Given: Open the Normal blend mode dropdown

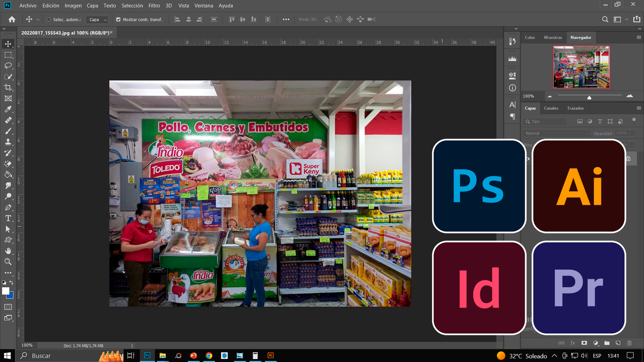Looking at the screenshot, I should 556,133.
